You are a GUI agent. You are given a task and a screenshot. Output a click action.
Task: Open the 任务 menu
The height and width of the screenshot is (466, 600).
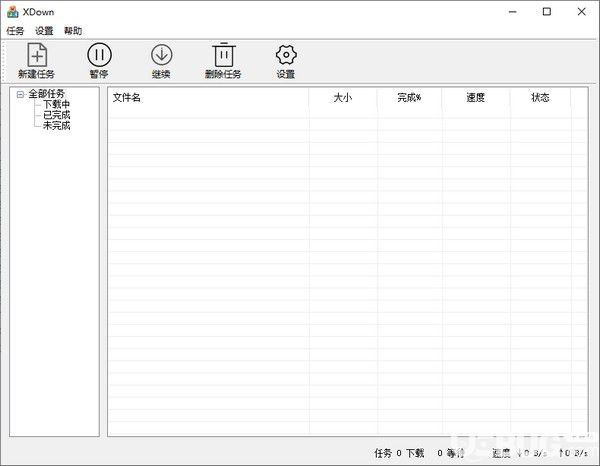tap(15, 31)
